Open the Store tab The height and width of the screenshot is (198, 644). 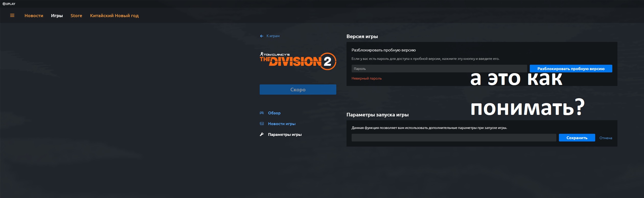pyautogui.click(x=76, y=16)
